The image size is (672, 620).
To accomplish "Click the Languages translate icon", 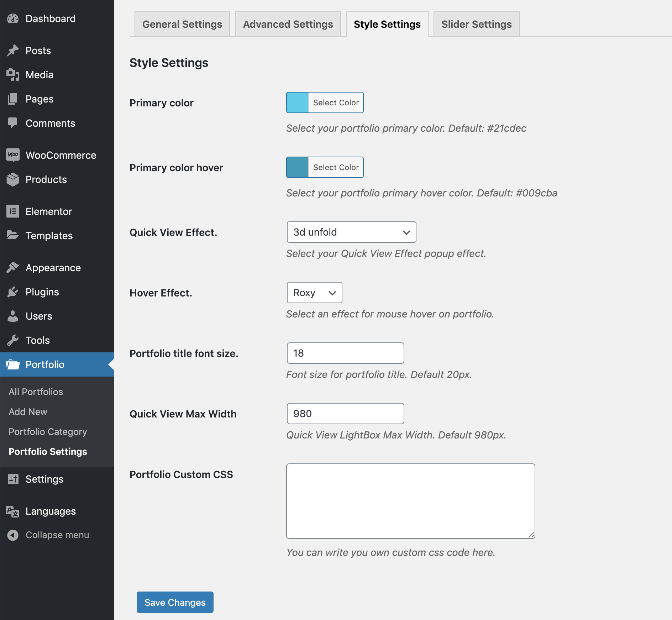I will pos(13,511).
